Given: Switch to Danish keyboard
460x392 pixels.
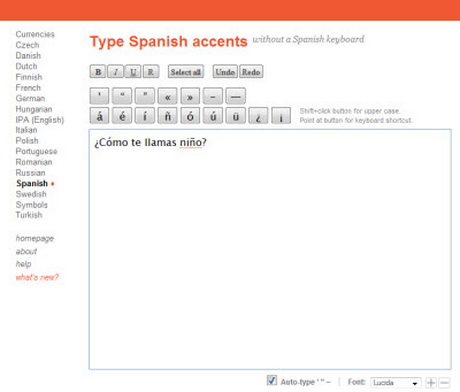Looking at the screenshot, I should point(28,56).
